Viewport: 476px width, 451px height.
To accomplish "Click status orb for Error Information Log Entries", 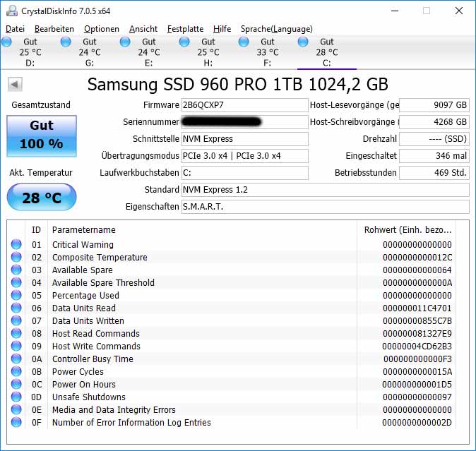I will 16,423.
